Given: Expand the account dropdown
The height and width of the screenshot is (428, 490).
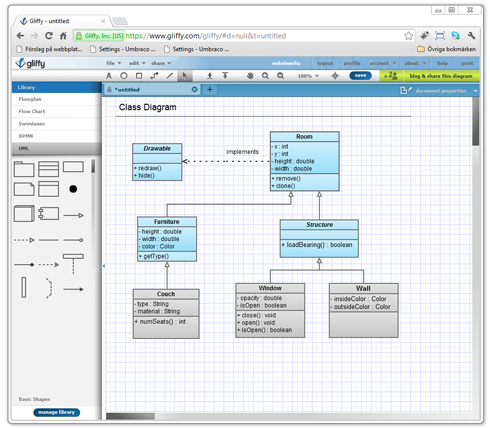Looking at the screenshot, I should [382, 63].
